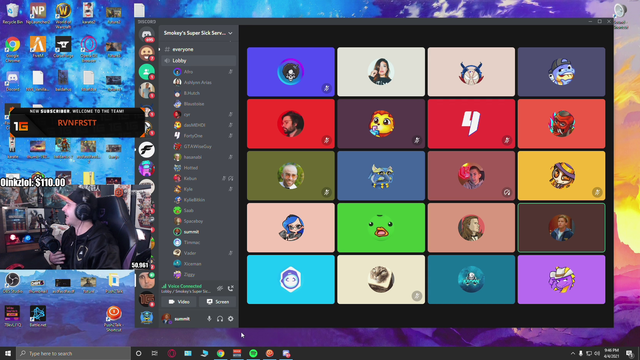Open Opera GX from the taskbar
640x360 pixels.
(x=171, y=353)
